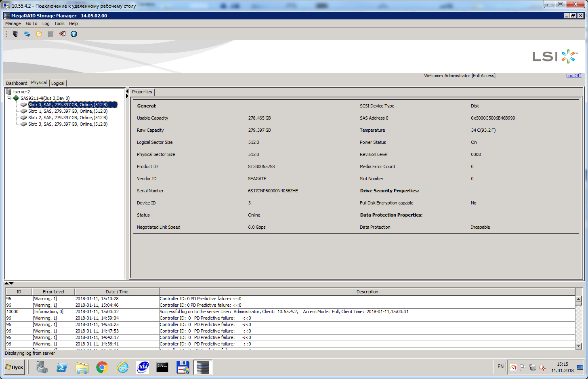Launch PowerShell from the taskbar

62,367
